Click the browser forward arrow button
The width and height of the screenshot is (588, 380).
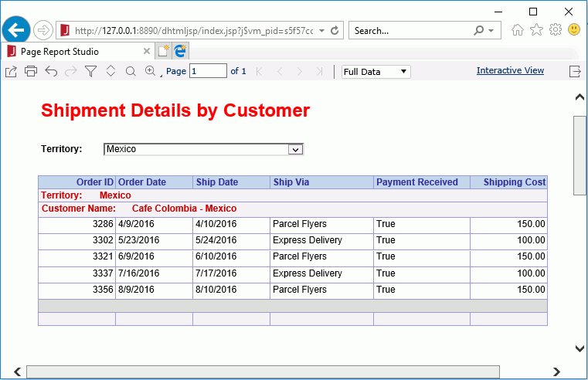tap(42, 30)
